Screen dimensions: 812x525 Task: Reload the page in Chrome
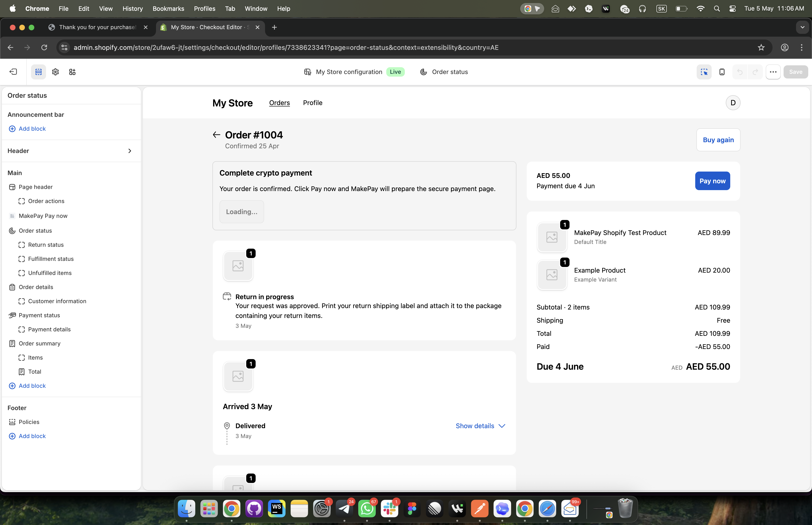[x=44, y=47]
